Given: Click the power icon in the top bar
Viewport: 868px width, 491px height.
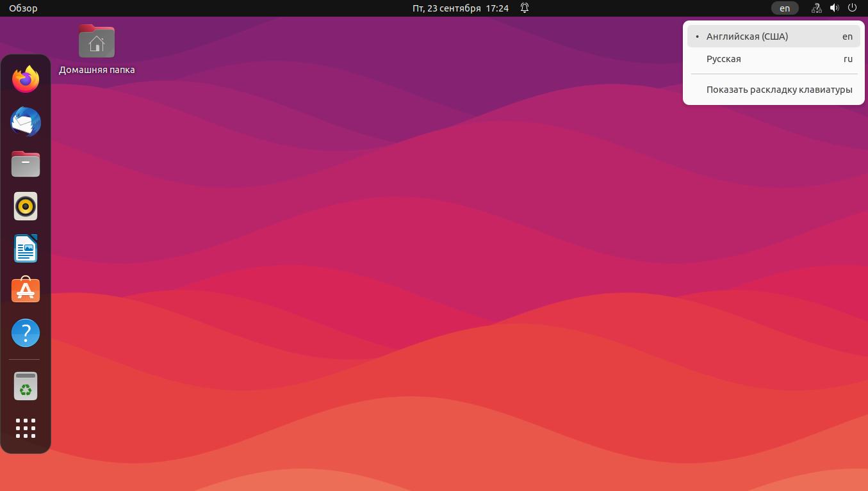Looking at the screenshot, I should click(852, 8).
